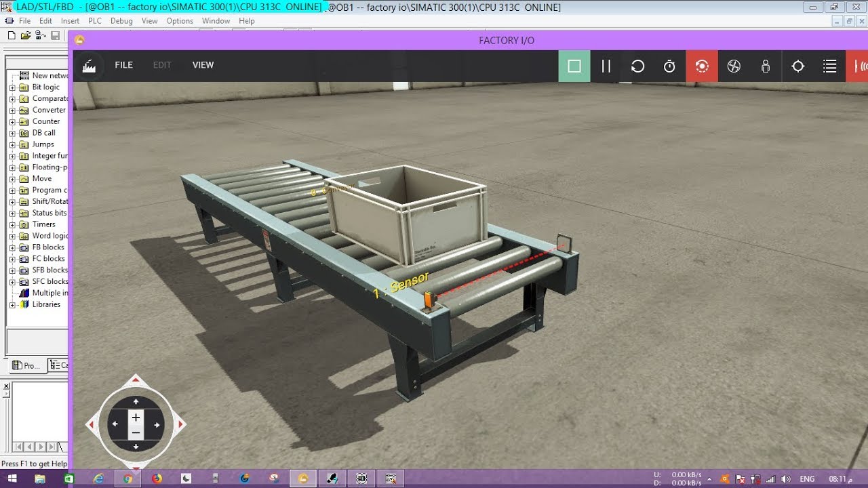Expand the DB call folder

(12, 134)
